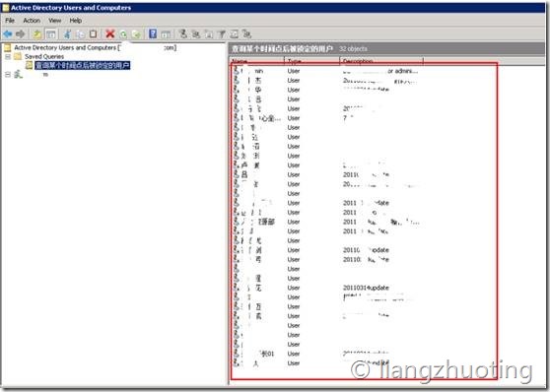Sort results by the Description column header
Image resolution: width=550 pixels, height=392 pixels.
click(x=381, y=61)
